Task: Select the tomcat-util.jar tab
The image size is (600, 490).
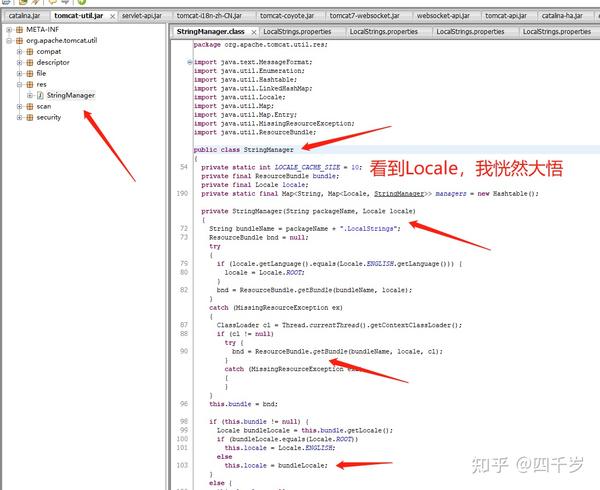Action: tap(79, 16)
